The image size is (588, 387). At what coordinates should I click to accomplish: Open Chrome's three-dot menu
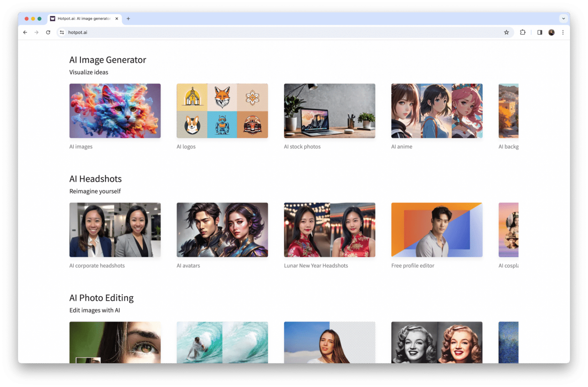click(x=563, y=33)
